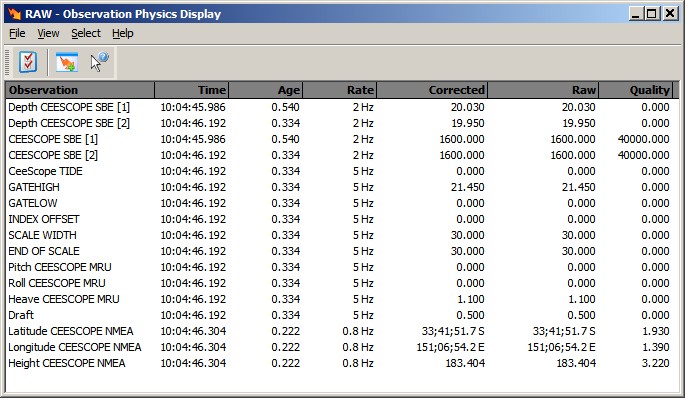Click the context help cursor icon
685x398 pixels.
100,62
